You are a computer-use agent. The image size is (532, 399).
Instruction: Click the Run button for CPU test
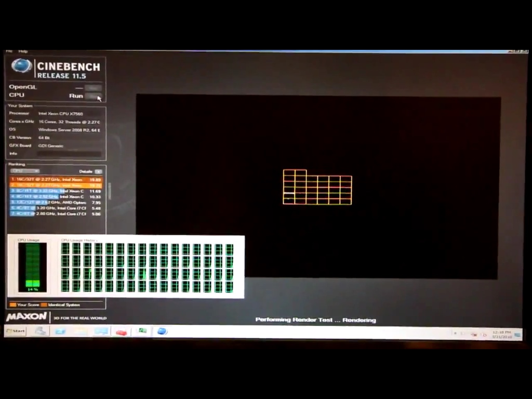pyautogui.click(x=94, y=96)
